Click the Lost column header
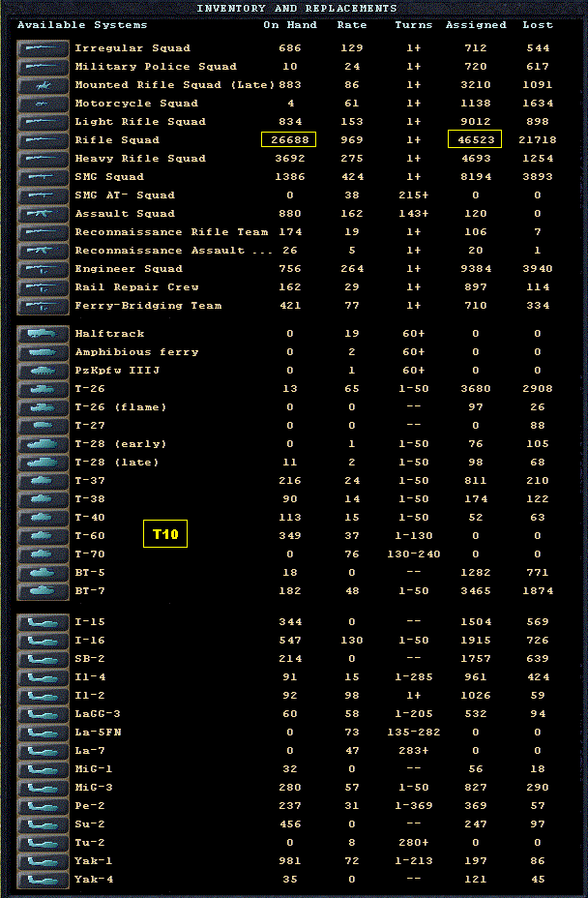Screen dimensions: 588x898 pyautogui.click(x=538, y=25)
